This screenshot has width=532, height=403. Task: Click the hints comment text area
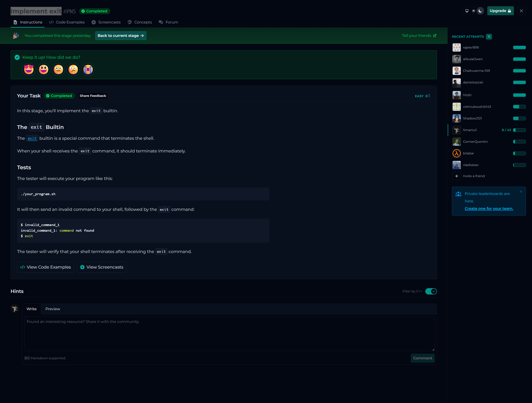229,333
